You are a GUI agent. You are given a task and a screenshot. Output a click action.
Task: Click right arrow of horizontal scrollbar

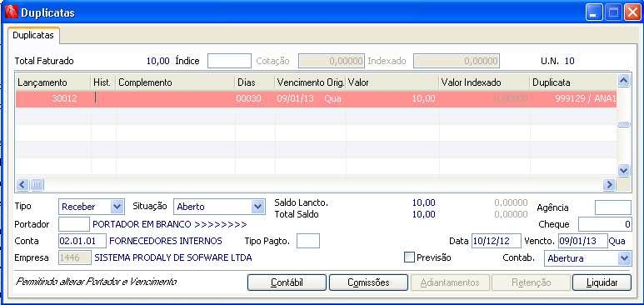[x=609, y=184]
